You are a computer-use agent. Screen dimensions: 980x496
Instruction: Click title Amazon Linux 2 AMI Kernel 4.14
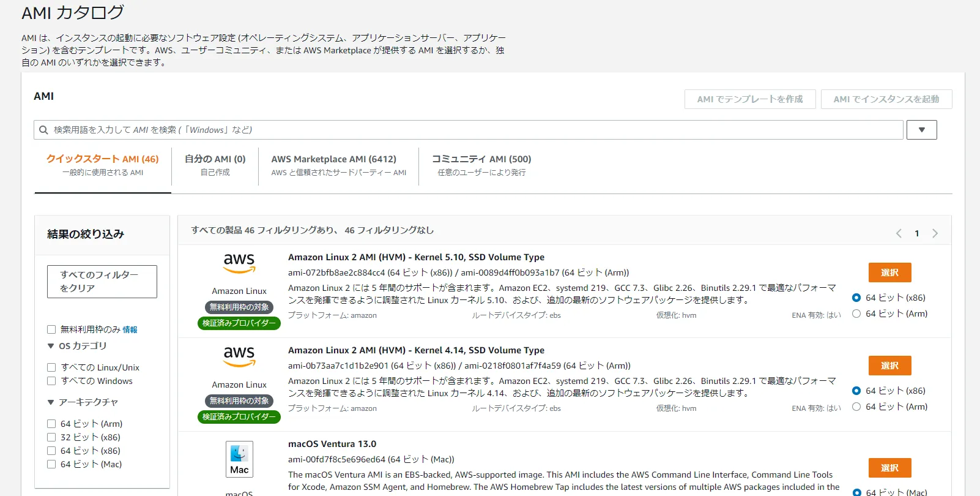click(416, 350)
